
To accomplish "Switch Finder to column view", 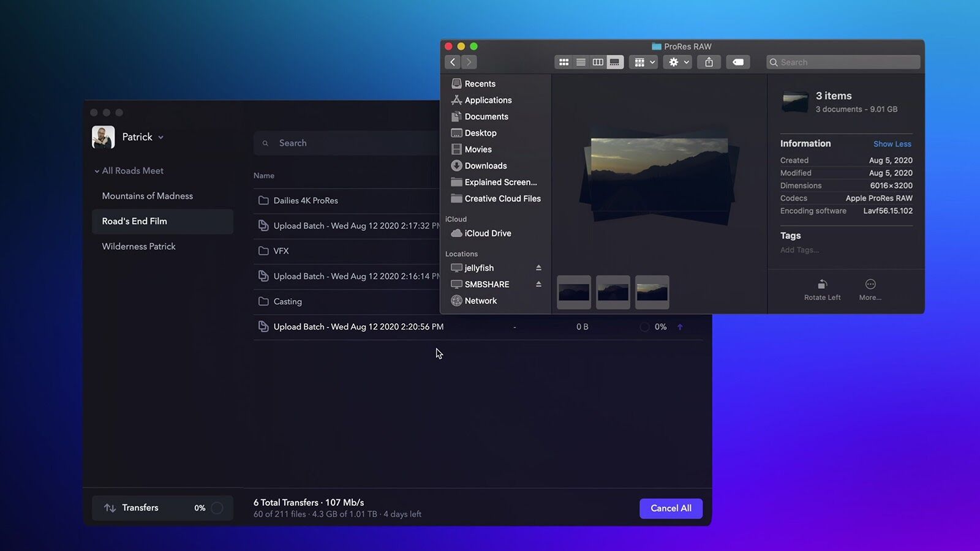I will [598, 62].
